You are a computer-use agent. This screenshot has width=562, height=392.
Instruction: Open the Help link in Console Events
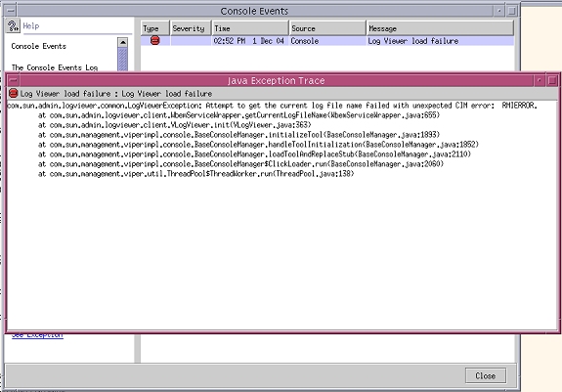(x=31, y=26)
